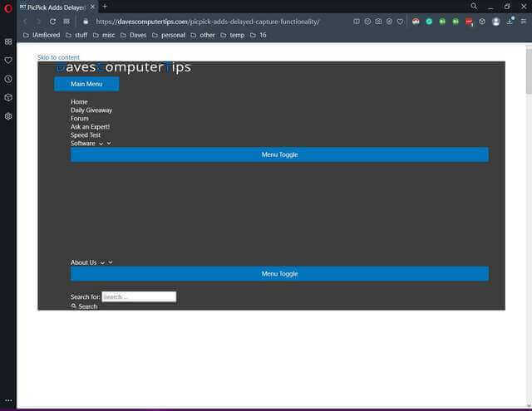
Task: Focus the Search for input field
Action: coord(139,296)
